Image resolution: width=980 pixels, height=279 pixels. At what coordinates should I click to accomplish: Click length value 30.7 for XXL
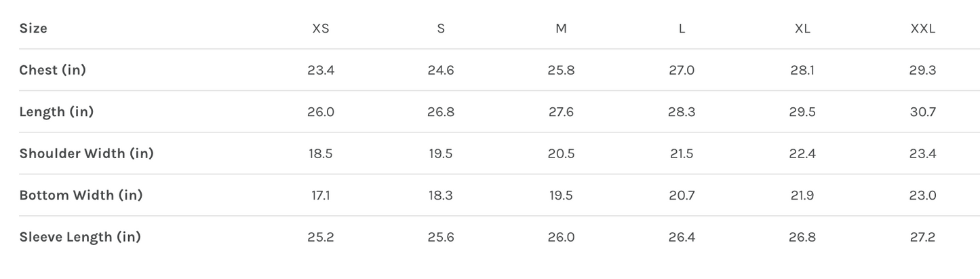(923, 112)
